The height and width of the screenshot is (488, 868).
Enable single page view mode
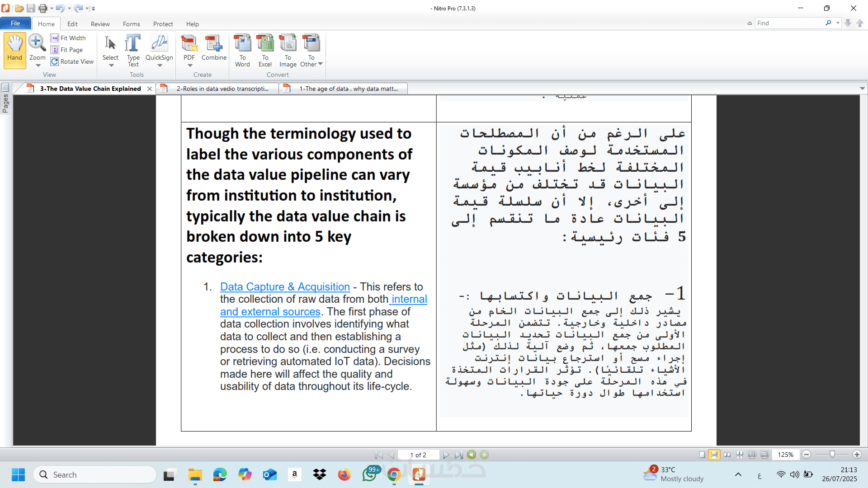point(702,455)
